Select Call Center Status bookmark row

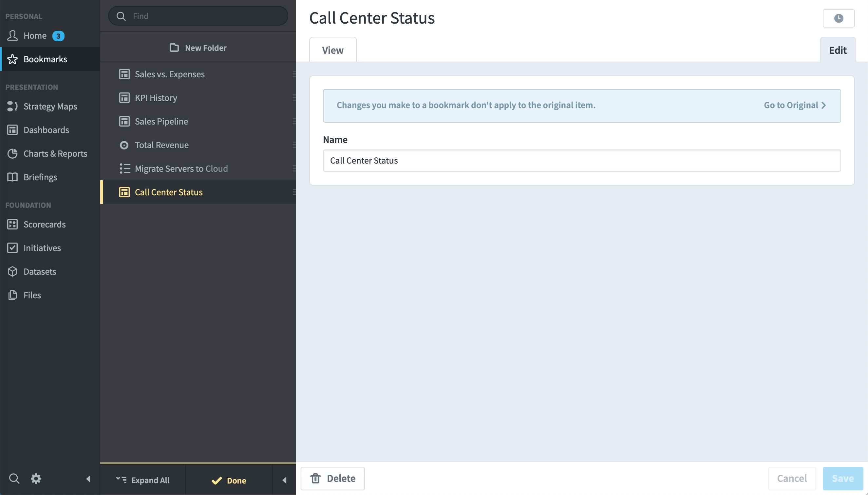(198, 192)
